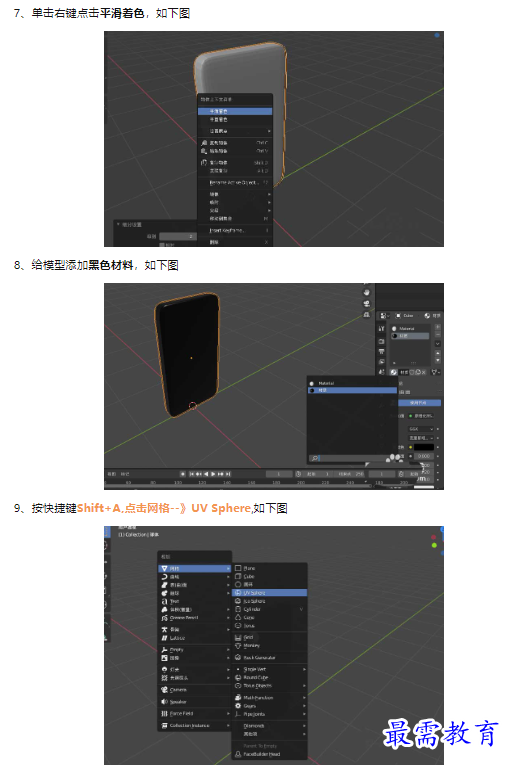Select Material entry in material browse popup
This screenshot has width=507, height=765.
352,383
